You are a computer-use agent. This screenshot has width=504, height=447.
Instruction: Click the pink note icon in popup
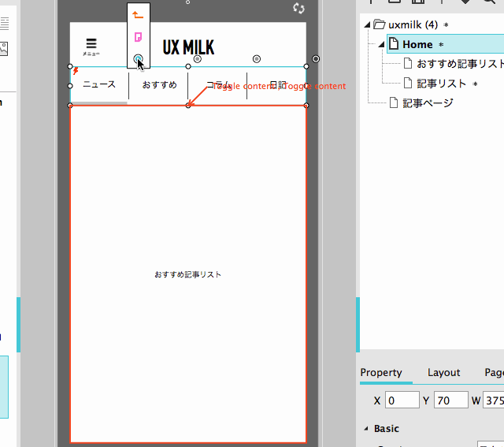coord(138,36)
